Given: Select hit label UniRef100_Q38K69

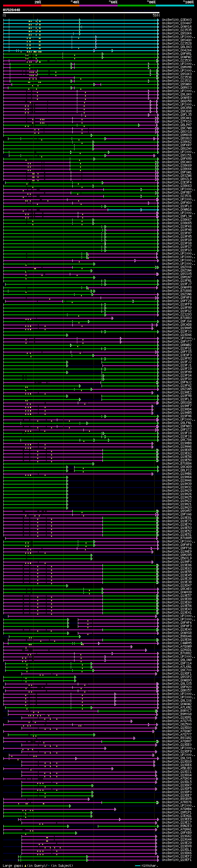Looking at the screenshot, I should click(177, 165).
